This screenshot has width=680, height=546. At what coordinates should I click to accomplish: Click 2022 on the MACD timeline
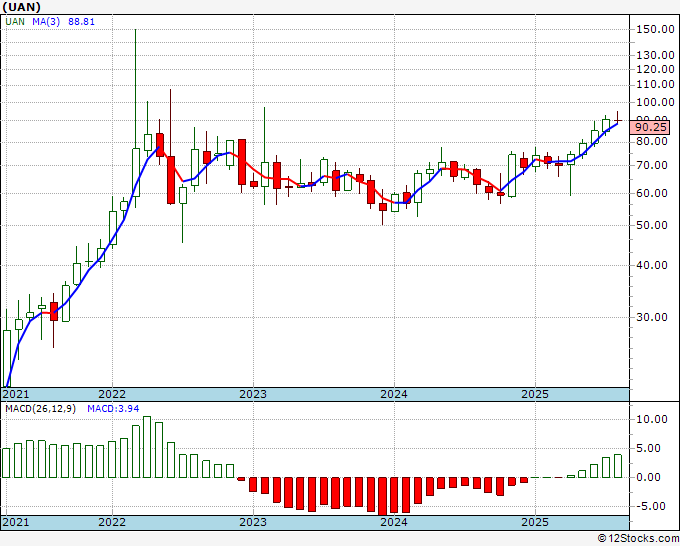pyautogui.click(x=112, y=522)
